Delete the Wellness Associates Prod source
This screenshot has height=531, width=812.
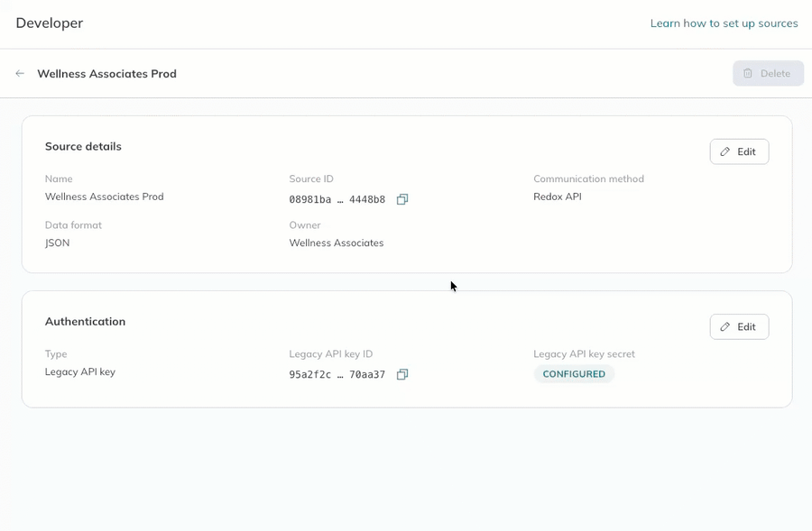[768, 74]
